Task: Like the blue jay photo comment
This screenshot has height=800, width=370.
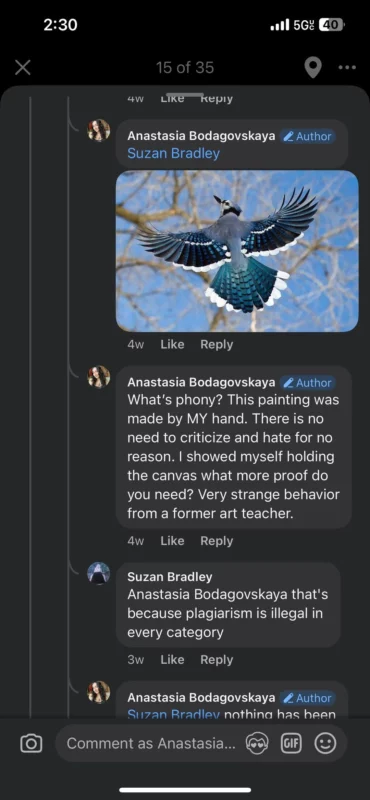Action: [172, 344]
